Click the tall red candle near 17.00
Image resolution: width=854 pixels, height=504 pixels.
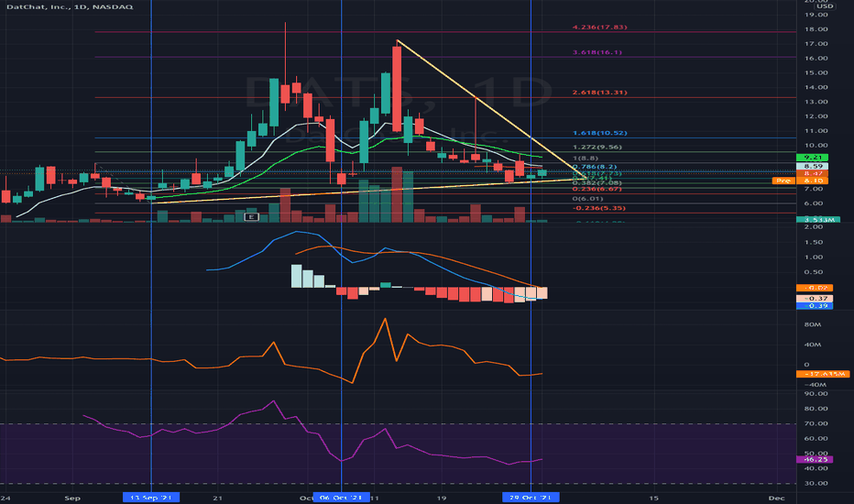(397, 89)
